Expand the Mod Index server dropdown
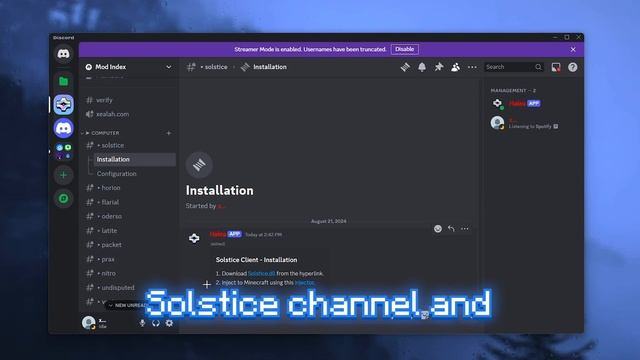This screenshot has width=640, height=360. (169, 67)
